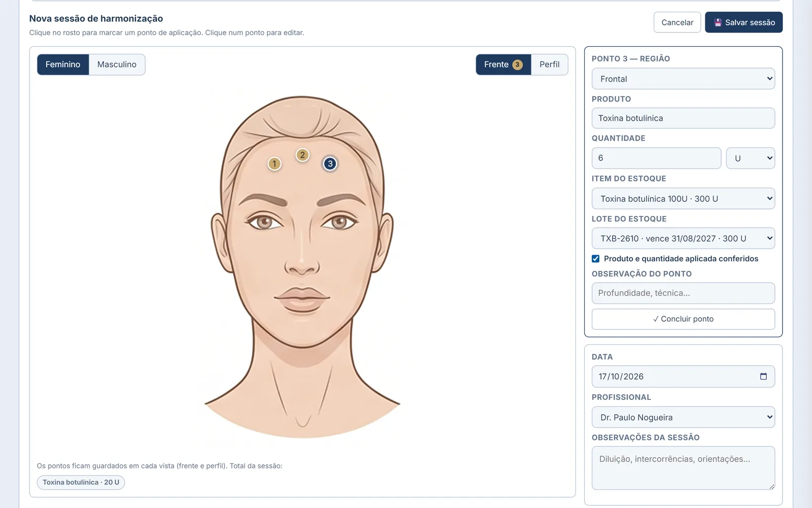Image resolution: width=812 pixels, height=508 pixels.
Task: Click the Data field showing 17/10/2026
Action: [683, 376]
